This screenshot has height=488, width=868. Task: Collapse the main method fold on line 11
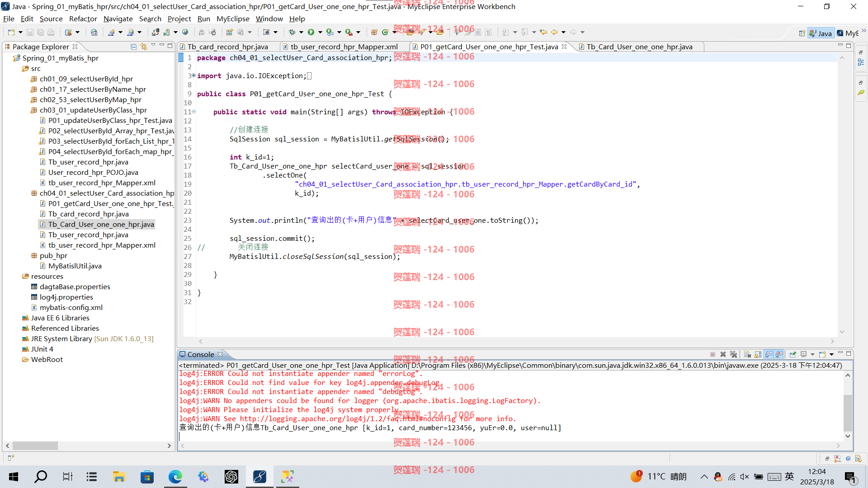193,112
